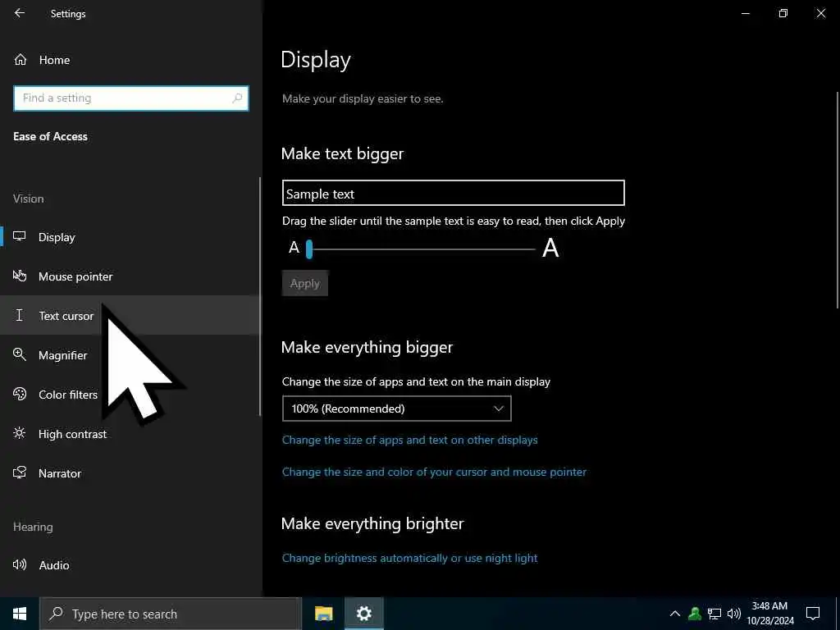Open the notification center icon
840x630 pixels.
click(x=813, y=614)
